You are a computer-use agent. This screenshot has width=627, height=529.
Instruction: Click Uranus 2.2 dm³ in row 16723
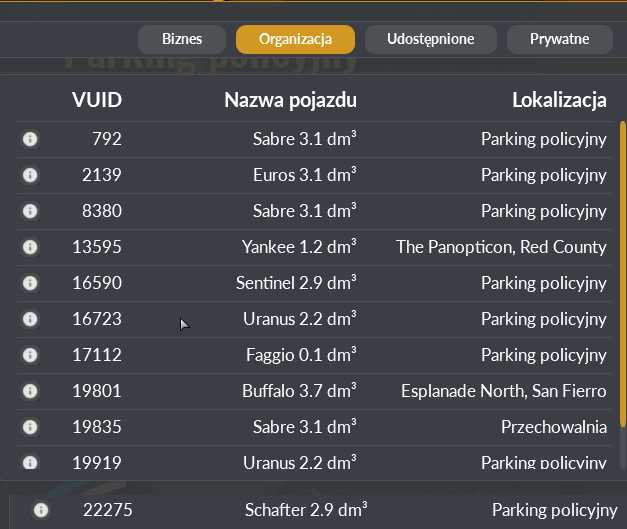pyautogui.click(x=300, y=319)
